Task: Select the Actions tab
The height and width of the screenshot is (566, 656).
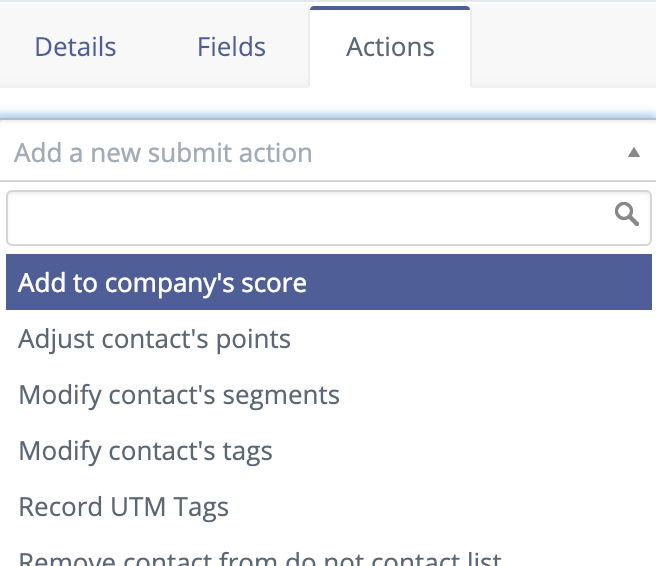Action: click(390, 46)
